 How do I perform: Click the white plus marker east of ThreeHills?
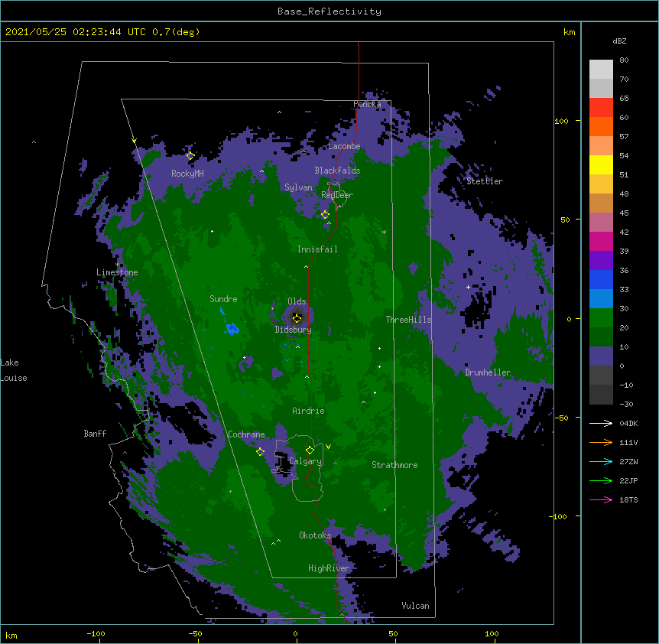coord(468,287)
